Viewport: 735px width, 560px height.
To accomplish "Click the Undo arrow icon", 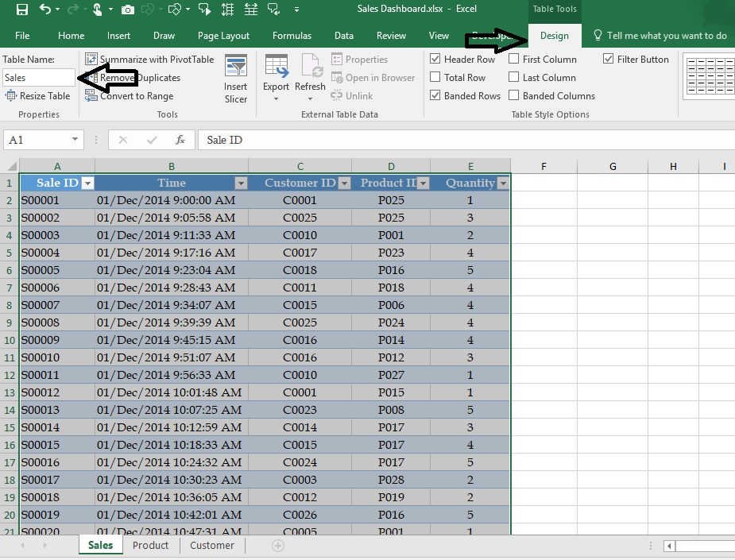I will pyautogui.click(x=45, y=9).
